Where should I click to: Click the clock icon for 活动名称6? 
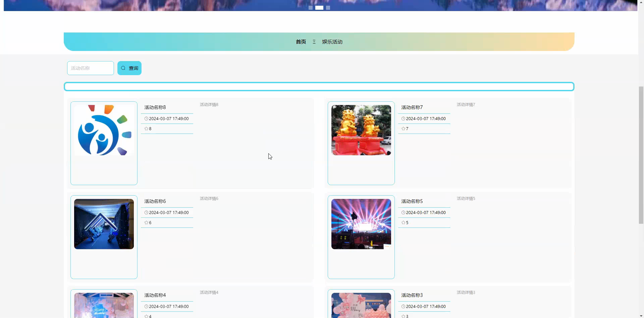(x=146, y=213)
